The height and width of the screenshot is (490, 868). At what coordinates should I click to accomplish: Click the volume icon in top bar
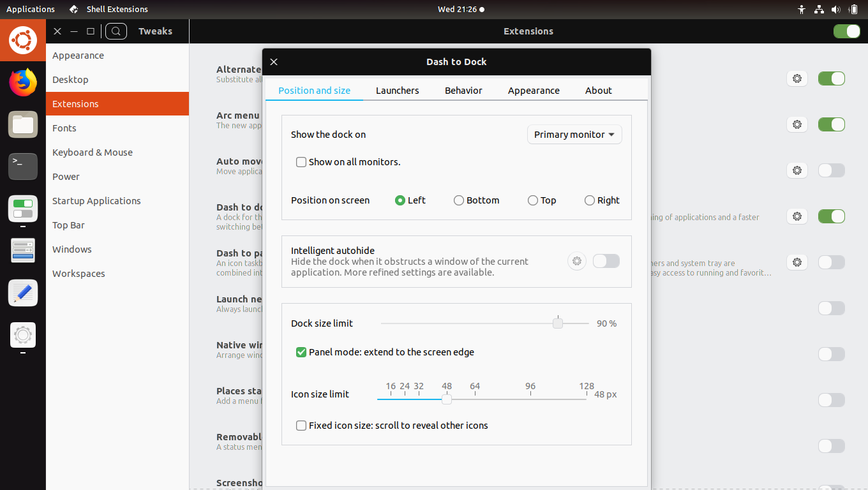(x=837, y=10)
